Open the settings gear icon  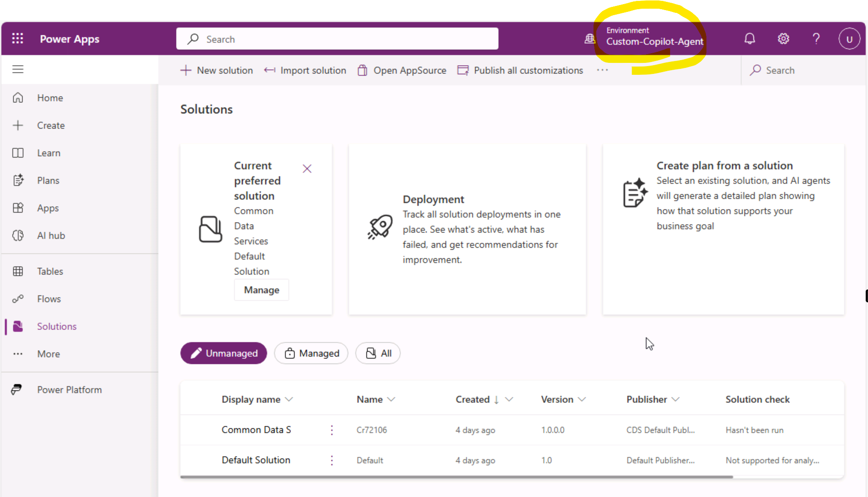[x=783, y=39]
